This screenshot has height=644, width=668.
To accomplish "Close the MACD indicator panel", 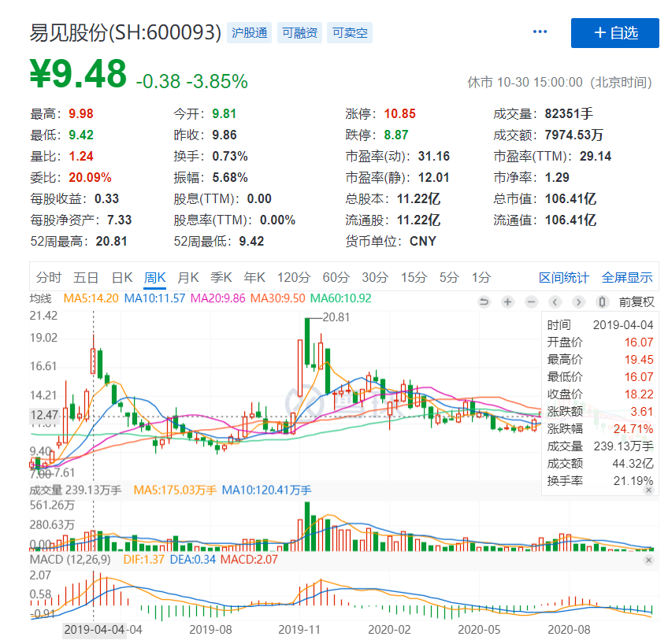I will (648, 560).
